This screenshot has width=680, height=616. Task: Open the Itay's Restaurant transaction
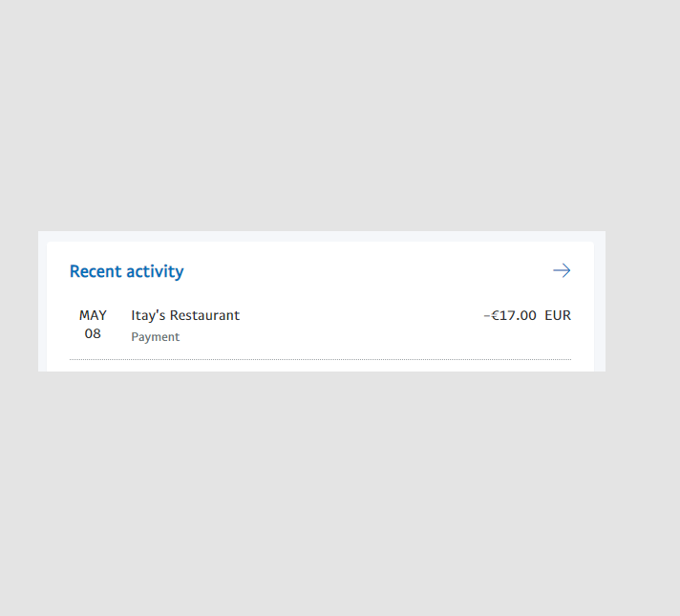coord(320,325)
